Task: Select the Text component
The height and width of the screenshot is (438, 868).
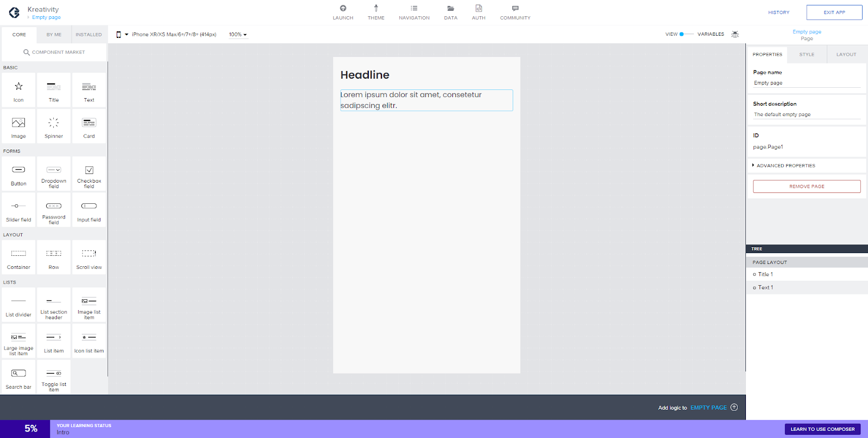Action: click(89, 90)
